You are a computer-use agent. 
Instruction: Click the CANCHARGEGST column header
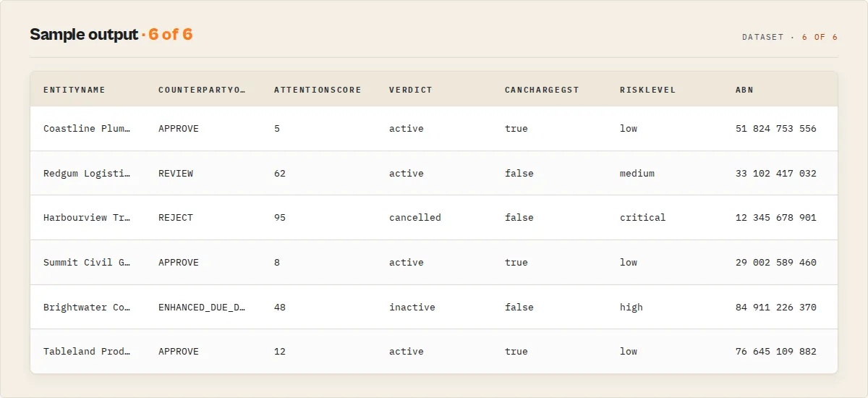[542, 90]
